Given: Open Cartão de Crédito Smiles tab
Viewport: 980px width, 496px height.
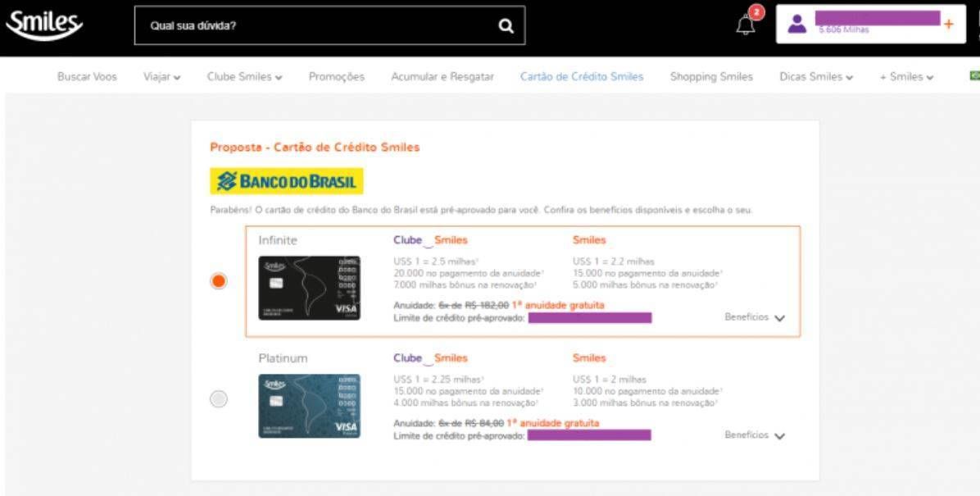Looking at the screenshot, I should 582,77.
